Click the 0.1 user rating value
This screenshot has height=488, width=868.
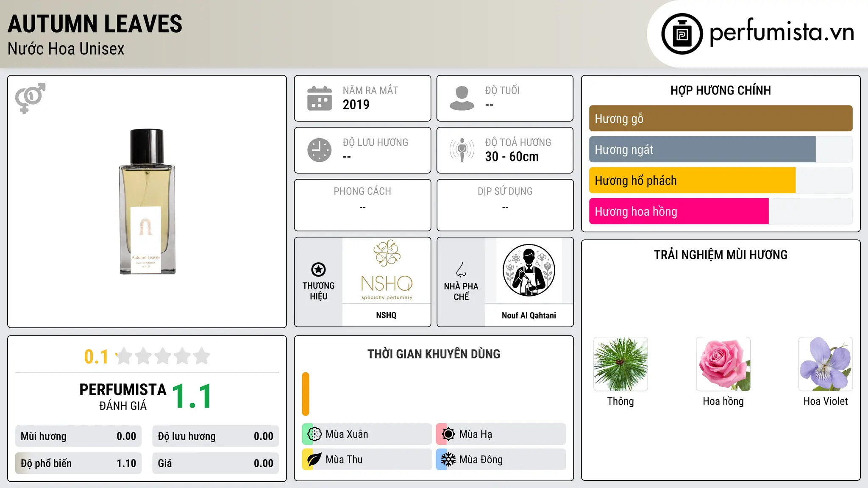[96, 357]
